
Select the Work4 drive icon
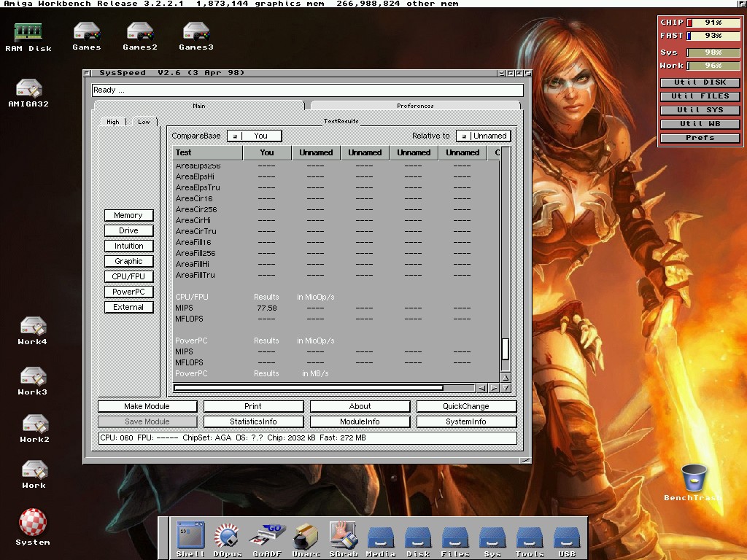coord(32,330)
